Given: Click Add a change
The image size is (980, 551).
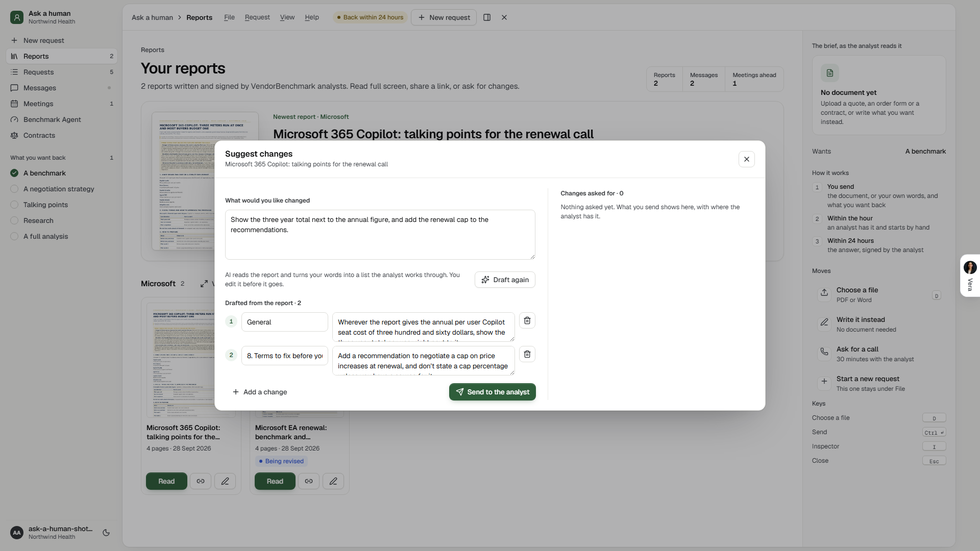Looking at the screenshot, I should click(x=260, y=392).
